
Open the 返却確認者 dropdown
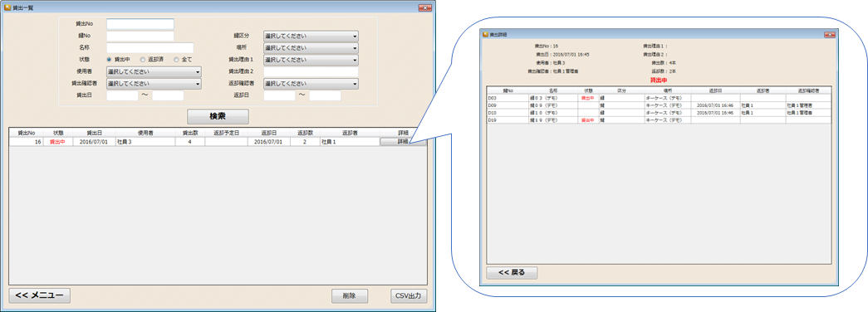(311, 84)
